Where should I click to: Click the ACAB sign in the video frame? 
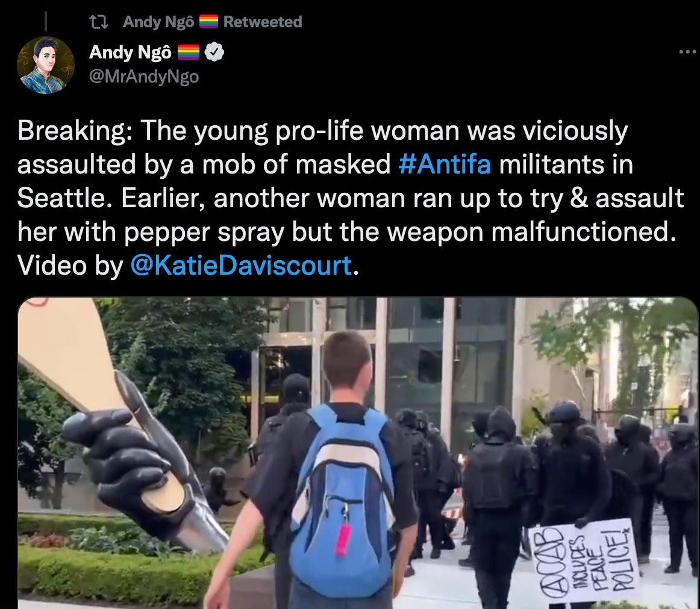(x=584, y=560)
